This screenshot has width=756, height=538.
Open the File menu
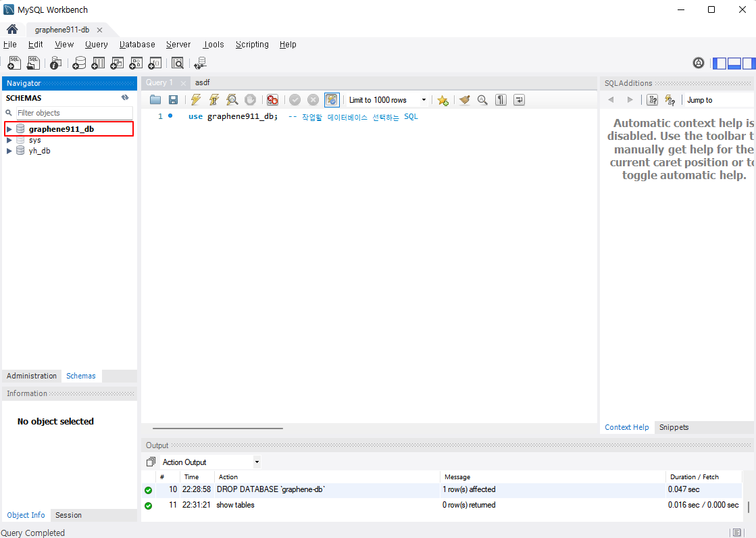(x=9, y=45)
